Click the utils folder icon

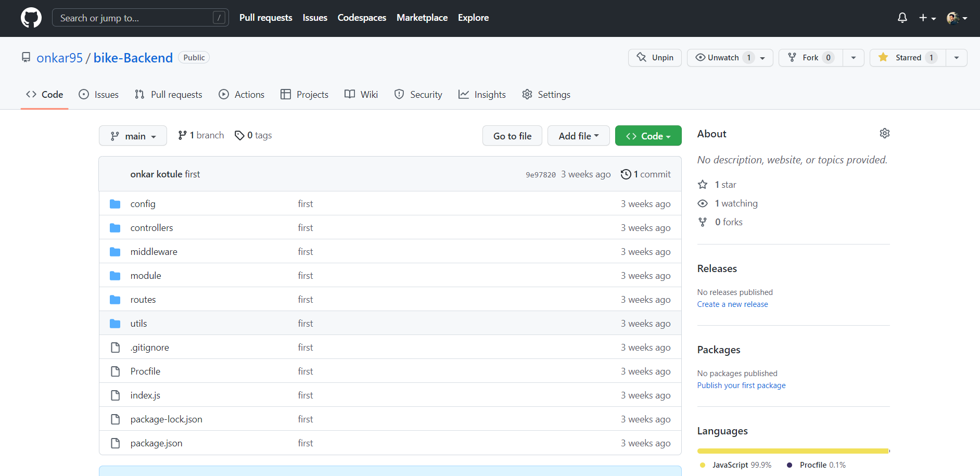coord(115,324)
